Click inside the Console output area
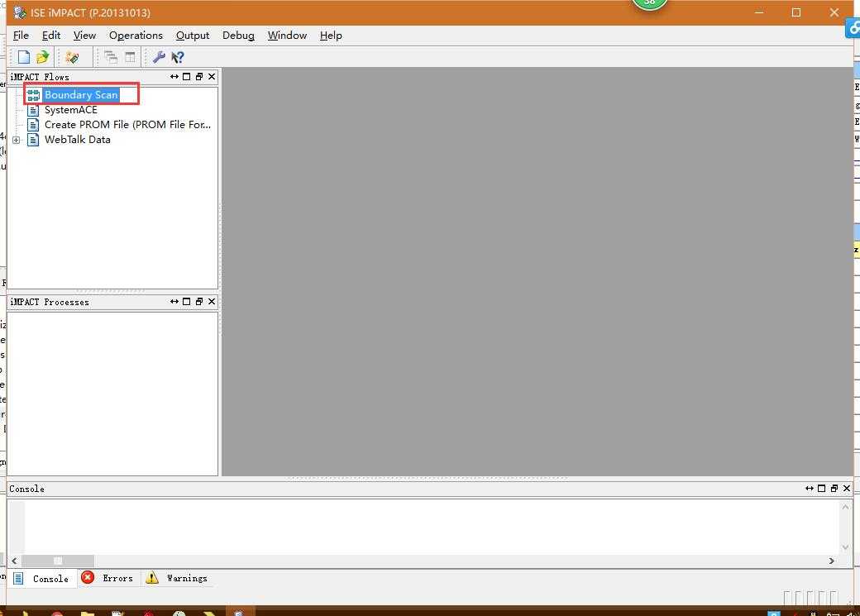Viewport: 860px width, 616px height. 432,528
